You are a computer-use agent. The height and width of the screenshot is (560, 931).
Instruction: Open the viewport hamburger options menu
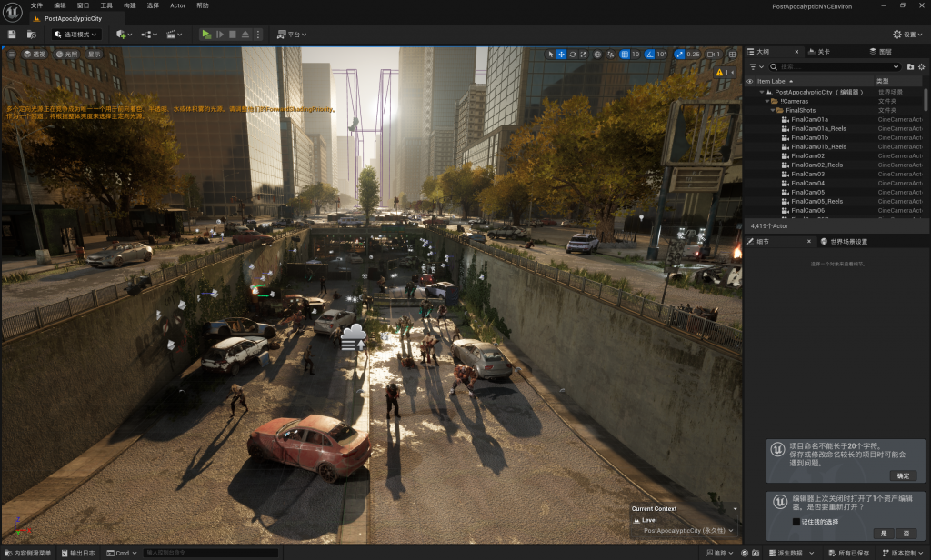11,54
